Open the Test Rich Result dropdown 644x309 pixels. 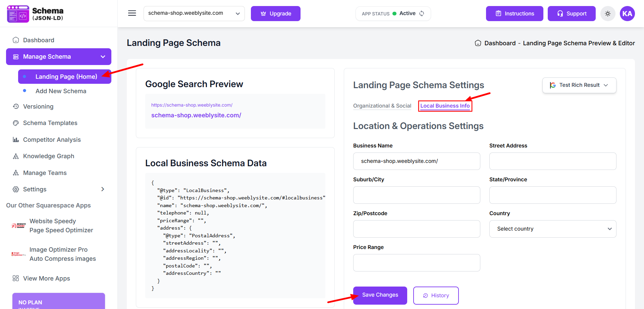point(579,85)
